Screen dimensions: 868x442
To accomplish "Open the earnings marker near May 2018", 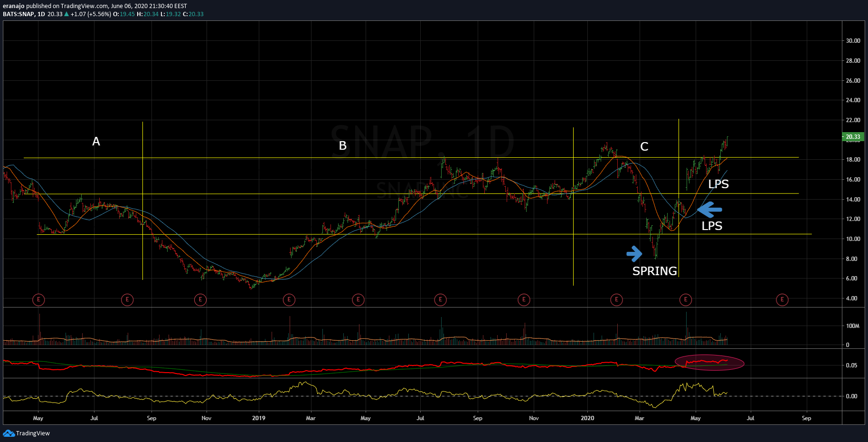I will [38, 299].
